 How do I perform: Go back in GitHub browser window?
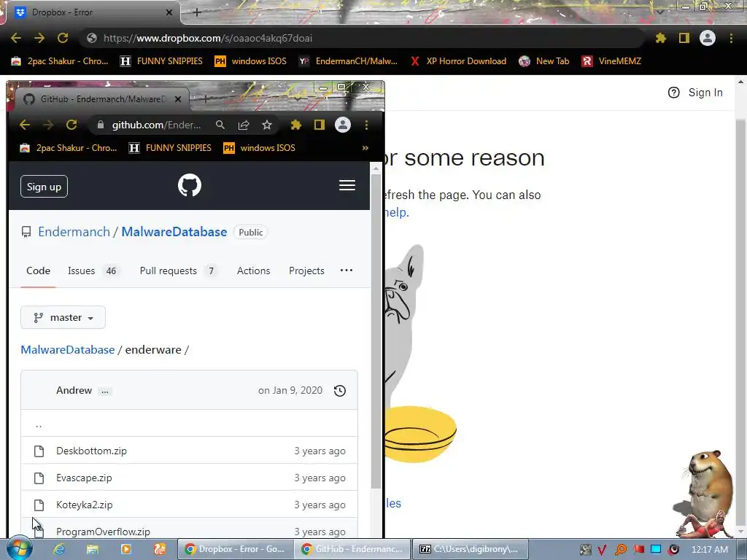[25, 125]
